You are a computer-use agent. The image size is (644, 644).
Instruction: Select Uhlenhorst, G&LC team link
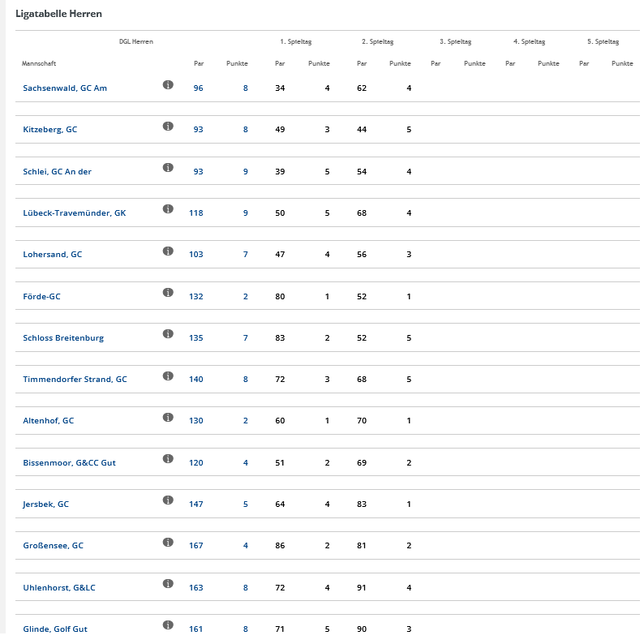click(59, 587)
